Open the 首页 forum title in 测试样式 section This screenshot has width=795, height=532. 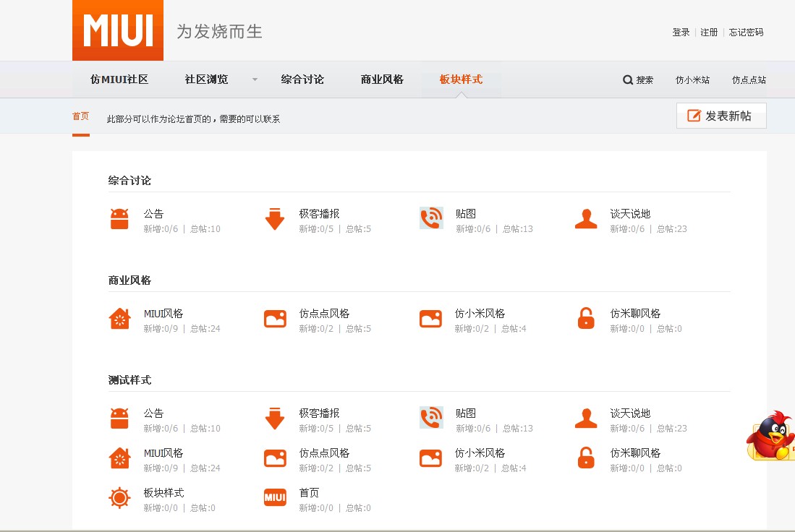point(309,492)
